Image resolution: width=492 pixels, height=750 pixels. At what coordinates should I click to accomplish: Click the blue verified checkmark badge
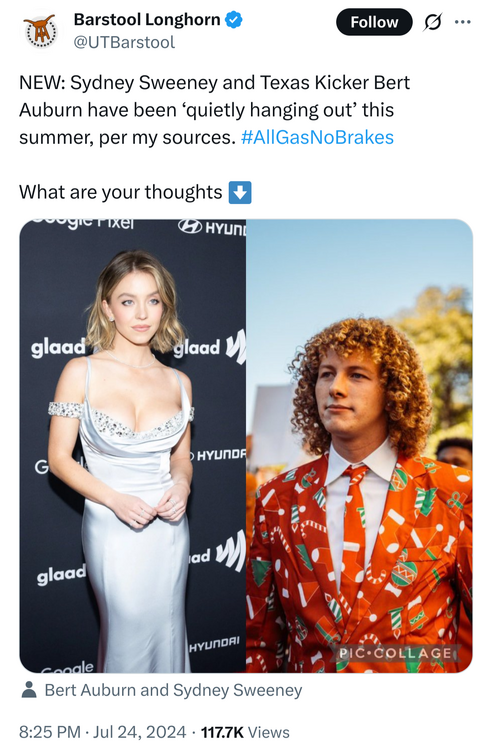coord(234,20)
